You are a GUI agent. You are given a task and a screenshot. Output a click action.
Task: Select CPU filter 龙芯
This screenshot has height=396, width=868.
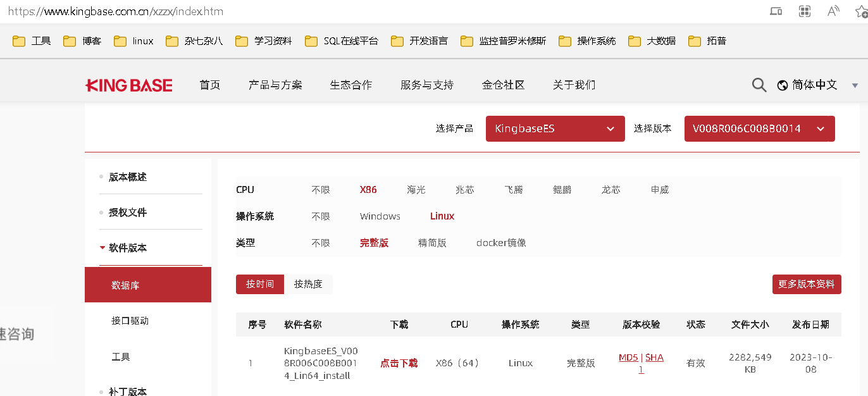click(x=611, y=190)
